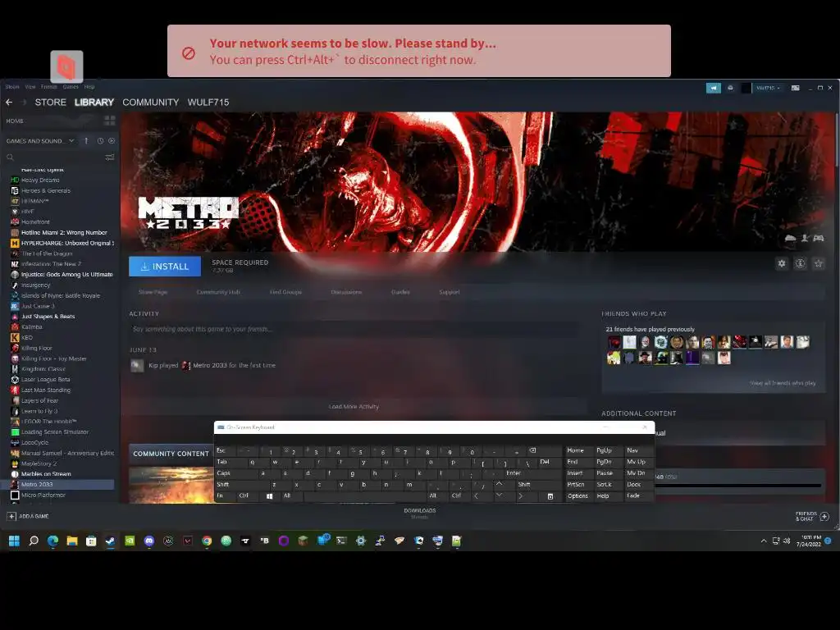The image size is (840, 630).
Task: Add a game plus icon
Action: [x=11, y=517]
